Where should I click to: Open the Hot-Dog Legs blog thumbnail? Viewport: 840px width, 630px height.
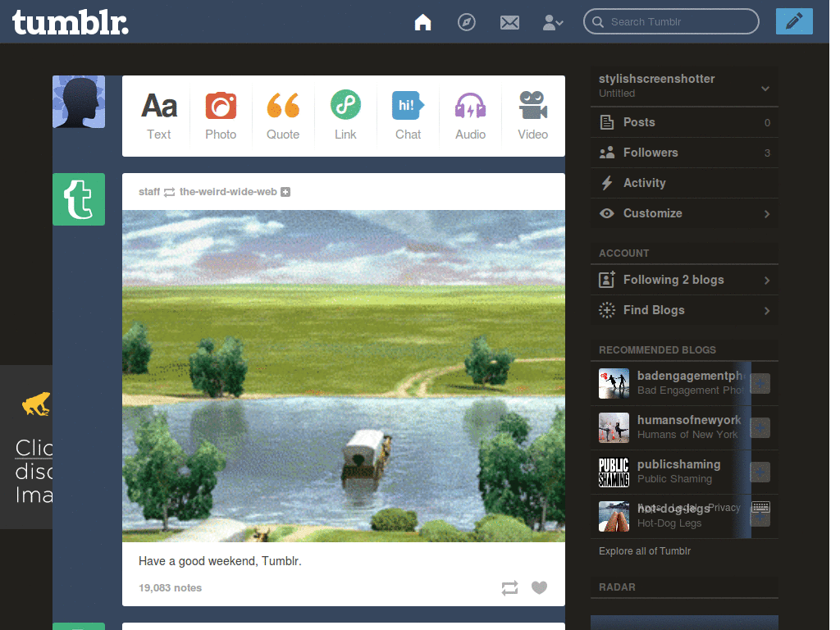coord(614,517)
